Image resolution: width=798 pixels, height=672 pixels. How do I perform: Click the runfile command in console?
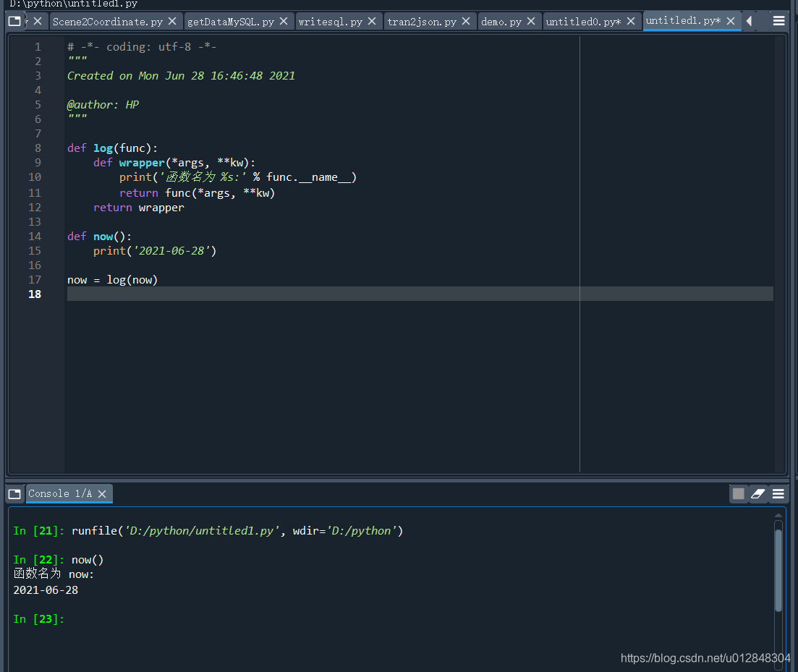(237, 530)
